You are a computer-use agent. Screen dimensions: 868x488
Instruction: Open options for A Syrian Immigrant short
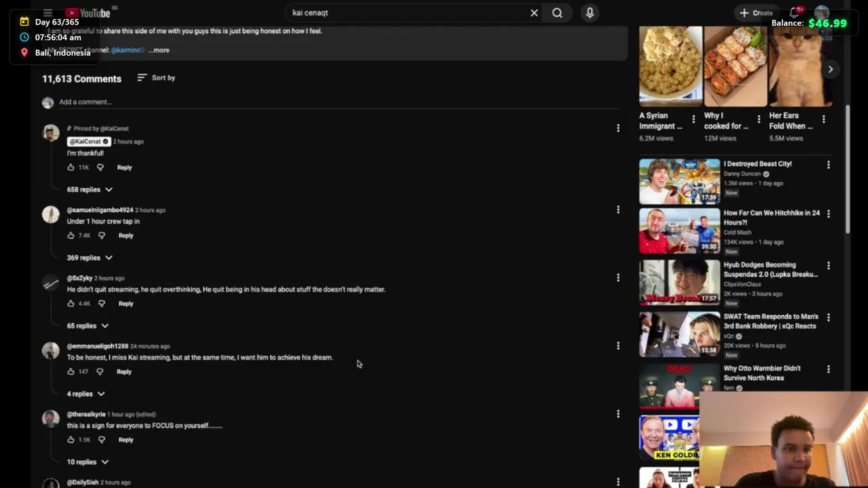(x=693, y=119)
